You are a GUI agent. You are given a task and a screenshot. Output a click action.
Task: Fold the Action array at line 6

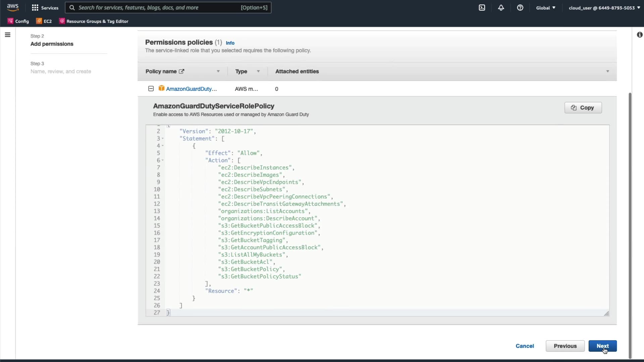tap(163, 161)
